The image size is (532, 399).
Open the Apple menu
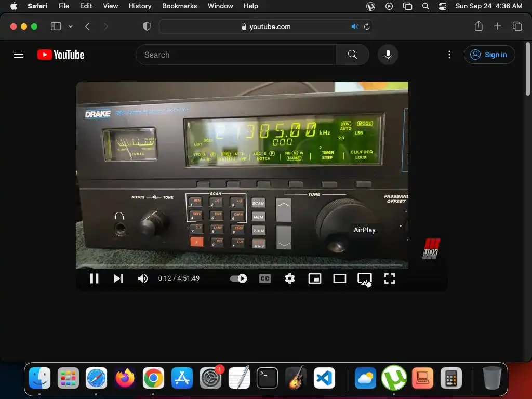[14, 6]
